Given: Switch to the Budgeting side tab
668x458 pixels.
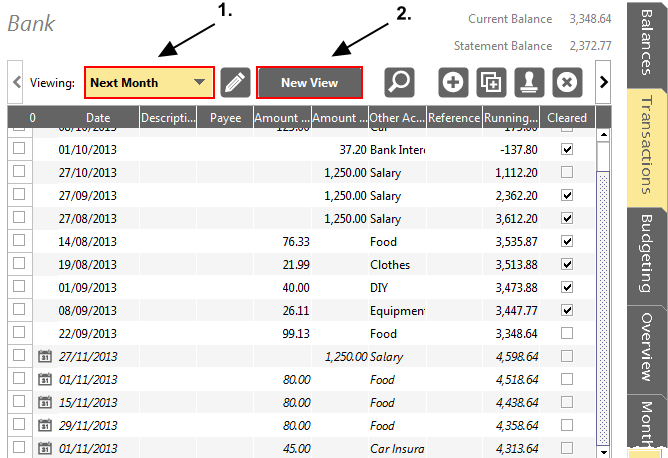Looking at the screenshot, I should point(646,255).
